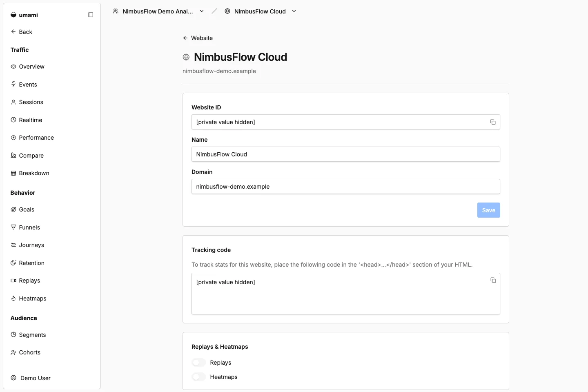Viewport: 588px width, 392px height.
Task: Click the Goals target icon
Action: [x=13, y=209]
